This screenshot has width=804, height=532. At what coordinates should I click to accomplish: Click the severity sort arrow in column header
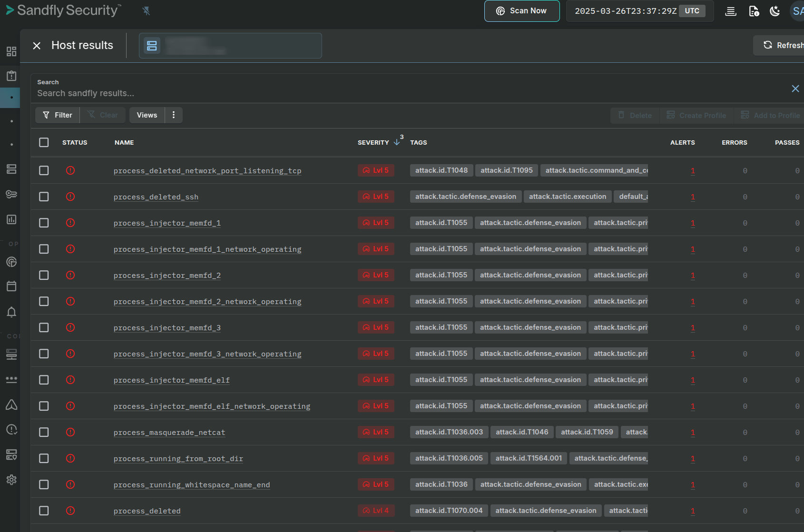[396, 141]
